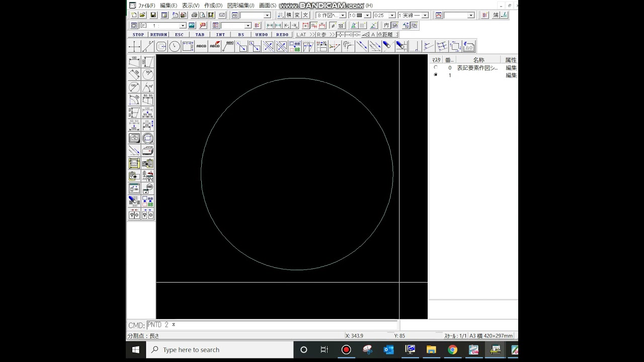Open the 図形編集(J) menu
644x362 pixels.
click(240, 6)
